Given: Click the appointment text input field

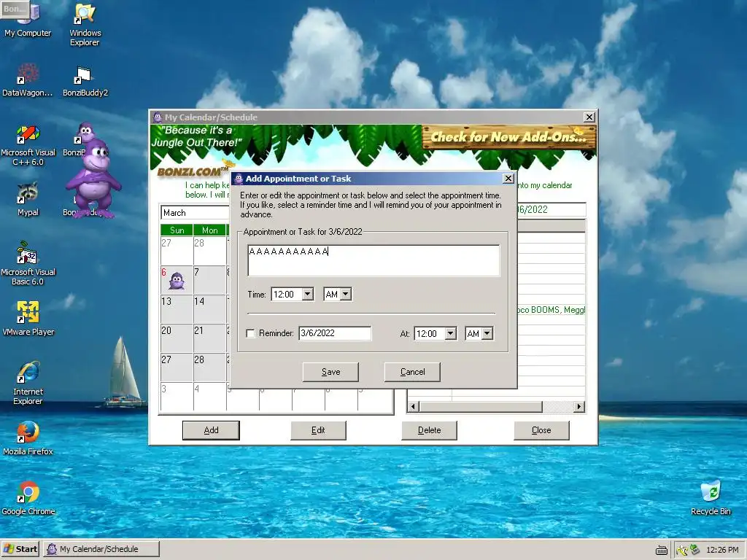Looking at the screenshot, I should click(373, 260).
